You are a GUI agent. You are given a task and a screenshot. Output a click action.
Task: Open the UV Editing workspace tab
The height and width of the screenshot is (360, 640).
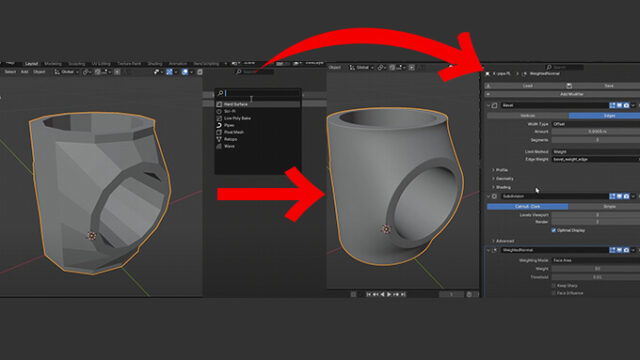click(x=101, y=64)
